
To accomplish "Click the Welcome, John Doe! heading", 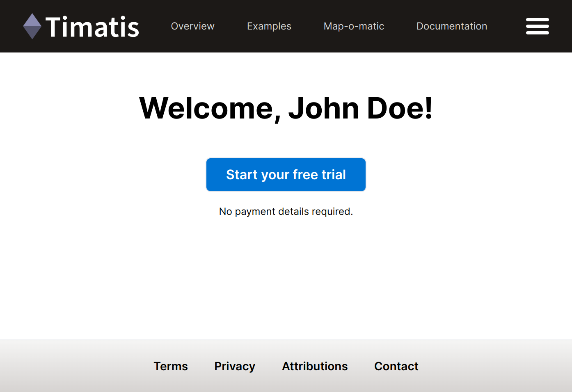I will 286,108.
